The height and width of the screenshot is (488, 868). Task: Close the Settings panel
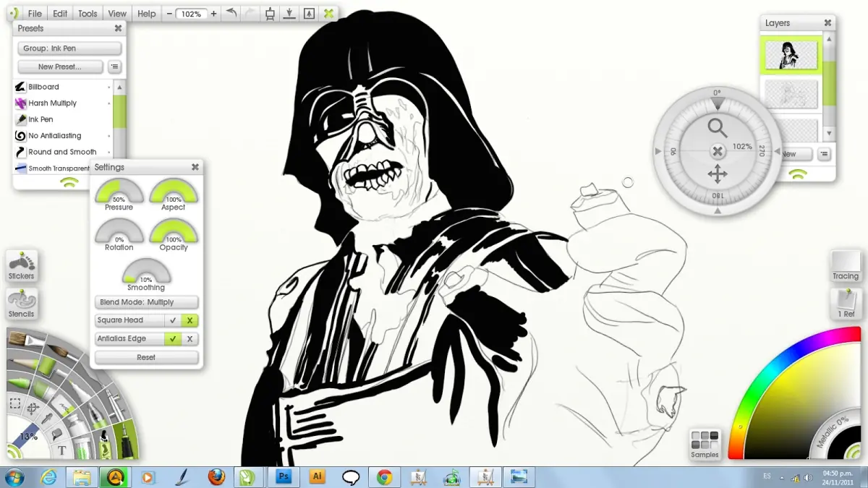(195, 167)
